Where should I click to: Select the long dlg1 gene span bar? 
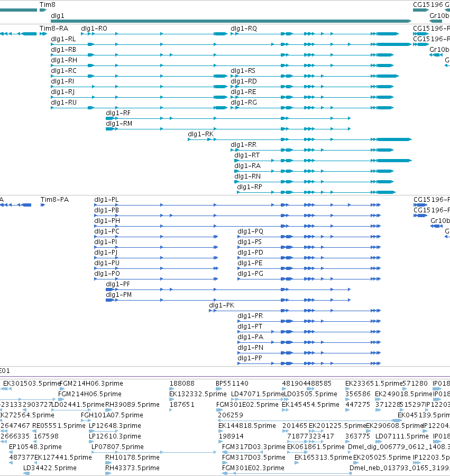tap(231, 21)
